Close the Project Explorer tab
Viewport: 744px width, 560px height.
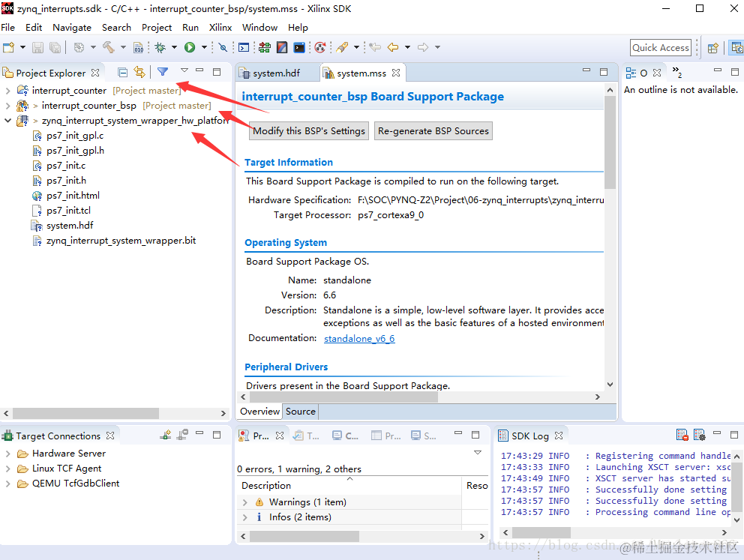(x=95, y=73)
